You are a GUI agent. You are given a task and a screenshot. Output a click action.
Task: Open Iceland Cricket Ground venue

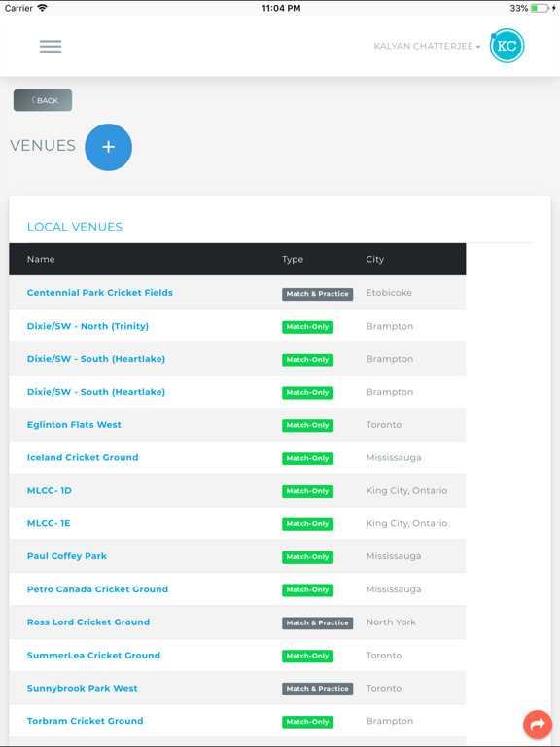[x=83, y=457]
